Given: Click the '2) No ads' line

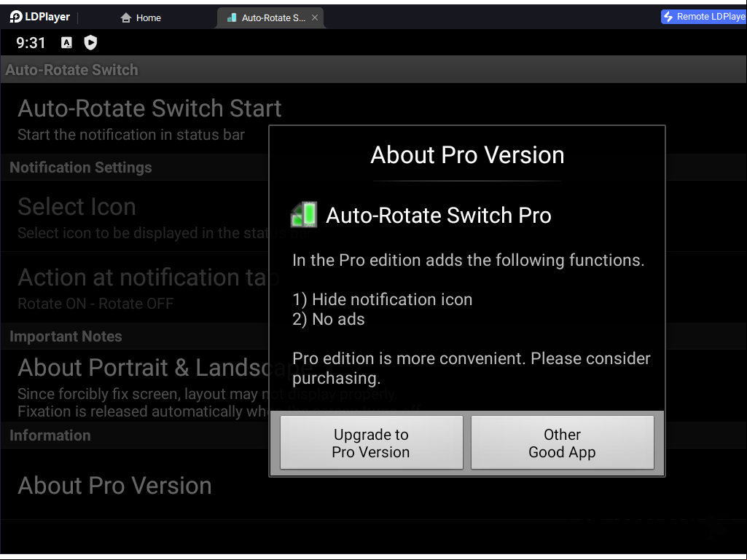Looking at the screenshot, I should click(329, 319).
